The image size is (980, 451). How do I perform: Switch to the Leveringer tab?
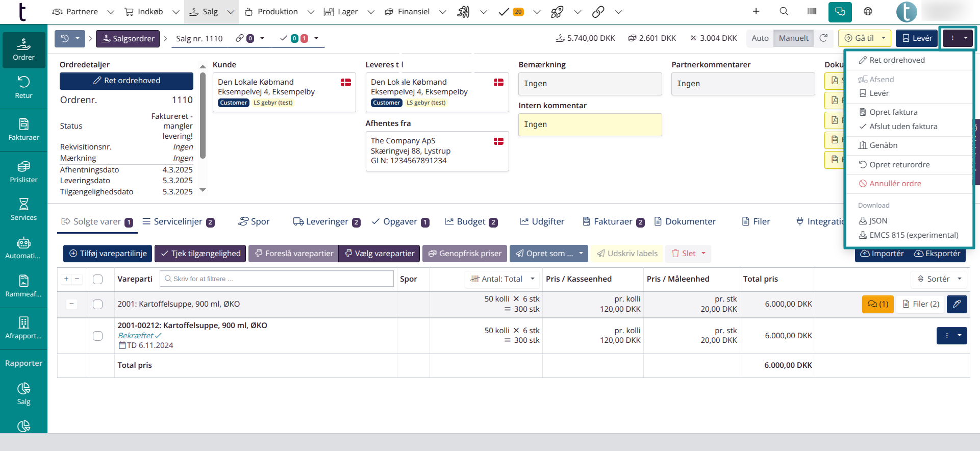click(x=326, y=222)
